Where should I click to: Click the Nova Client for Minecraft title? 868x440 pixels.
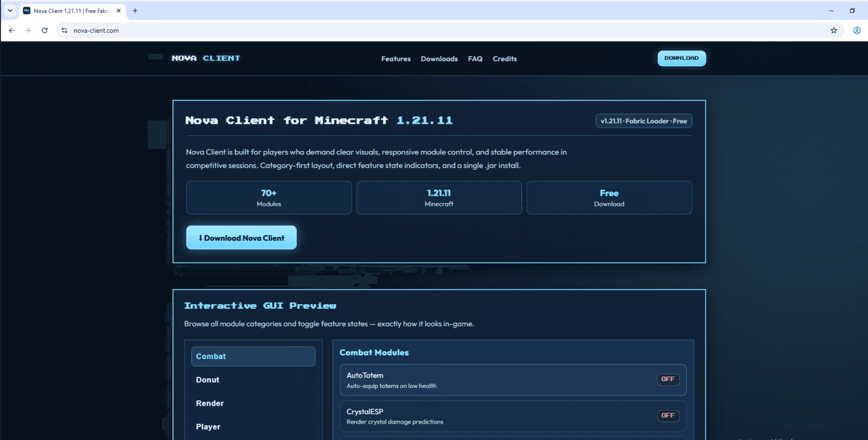click(x=319, y=120)
